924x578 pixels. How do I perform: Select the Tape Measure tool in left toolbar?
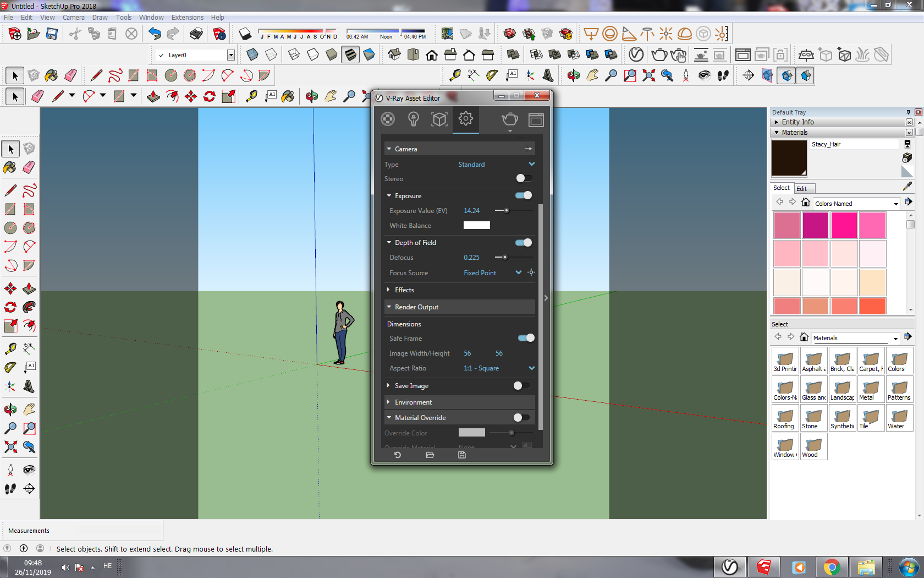(x=10, y=348)
